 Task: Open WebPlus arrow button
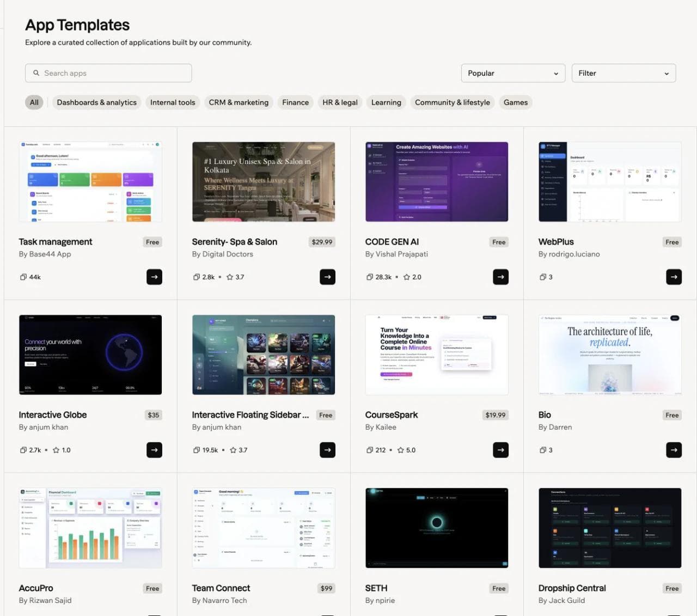[x=674, y=277]
